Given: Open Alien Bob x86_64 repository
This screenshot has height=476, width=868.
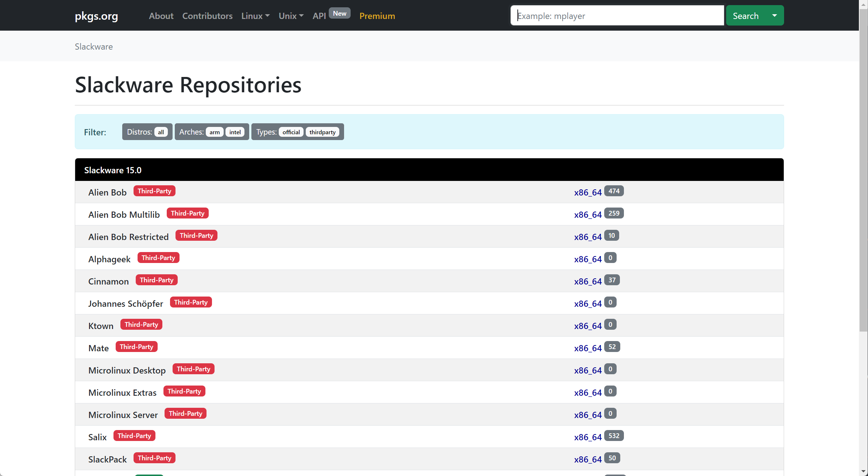Looking at the screenshot, I should (588, 193).
